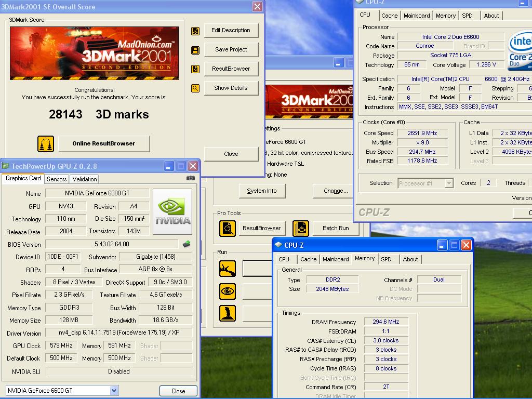The height and width of the screenshot is (399, 532).
Task: Click the Save Project floppy icon
Action: [x=195, y=50]
